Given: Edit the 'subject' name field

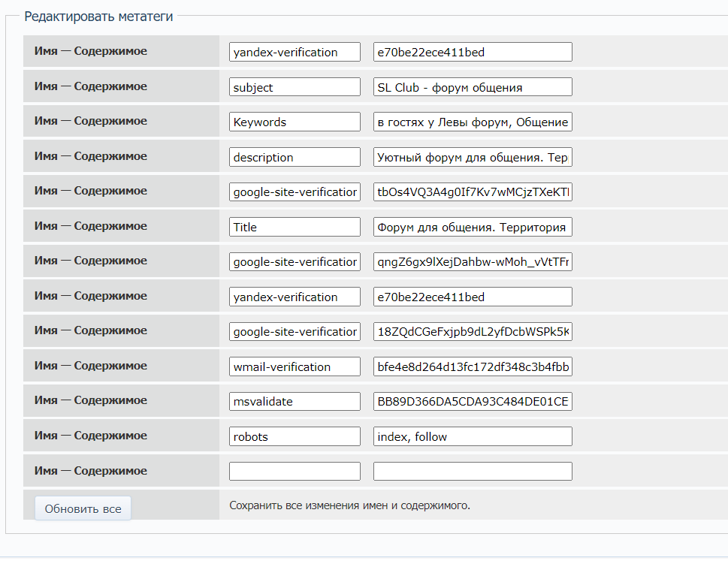Looking at the screenshot, I should pyautogui.click(x=295, y=87).
